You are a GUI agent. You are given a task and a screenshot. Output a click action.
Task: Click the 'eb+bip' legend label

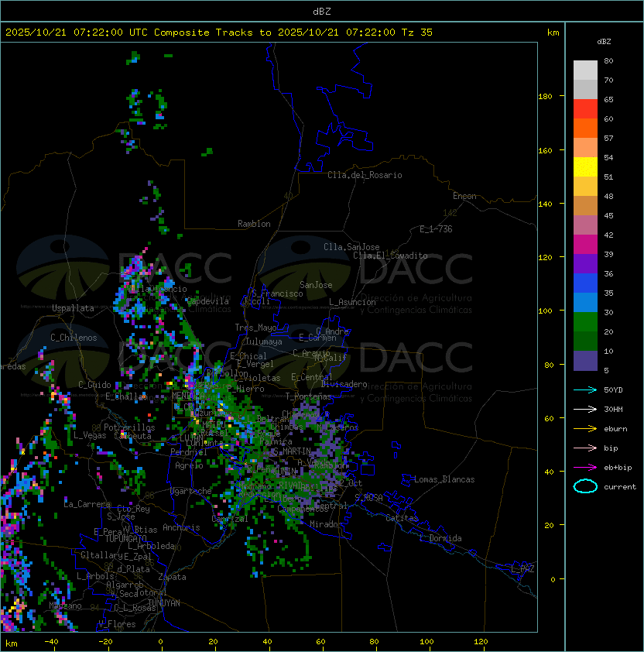click(618, 468)
